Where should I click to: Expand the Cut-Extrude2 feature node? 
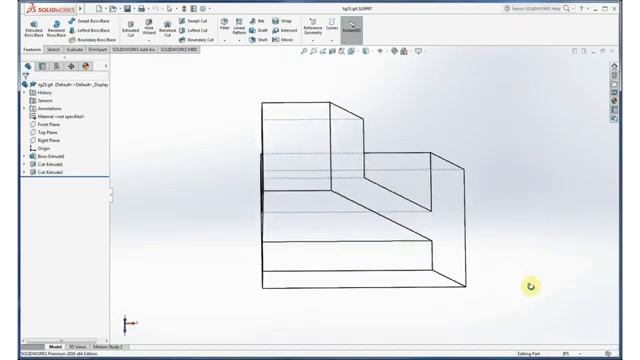click(x=24, y=172)
